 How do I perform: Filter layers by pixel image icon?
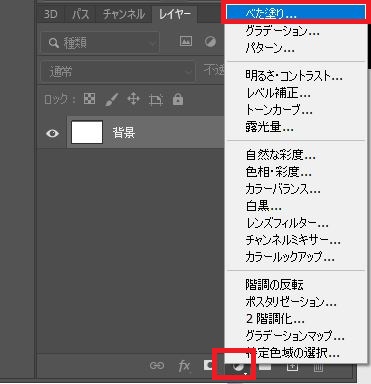[186, 41]
